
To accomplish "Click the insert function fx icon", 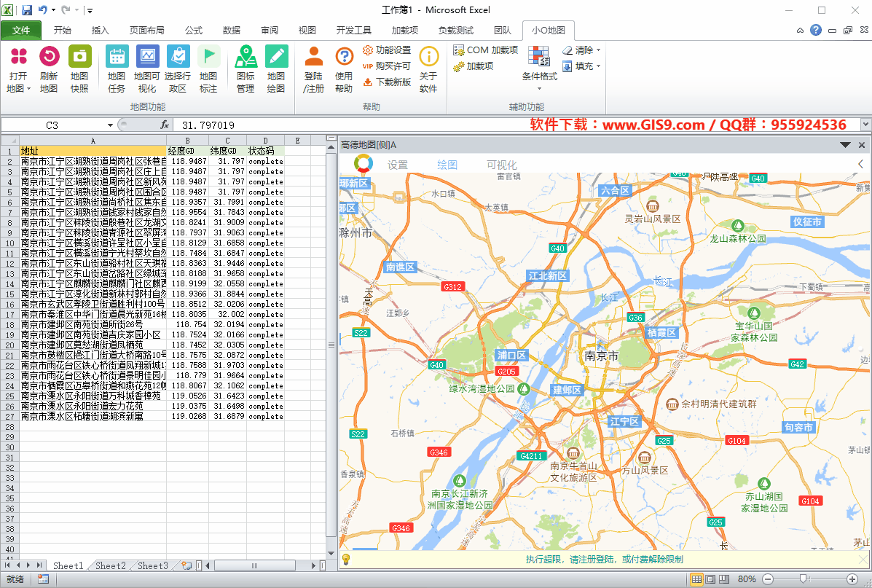I will point(165,125).
